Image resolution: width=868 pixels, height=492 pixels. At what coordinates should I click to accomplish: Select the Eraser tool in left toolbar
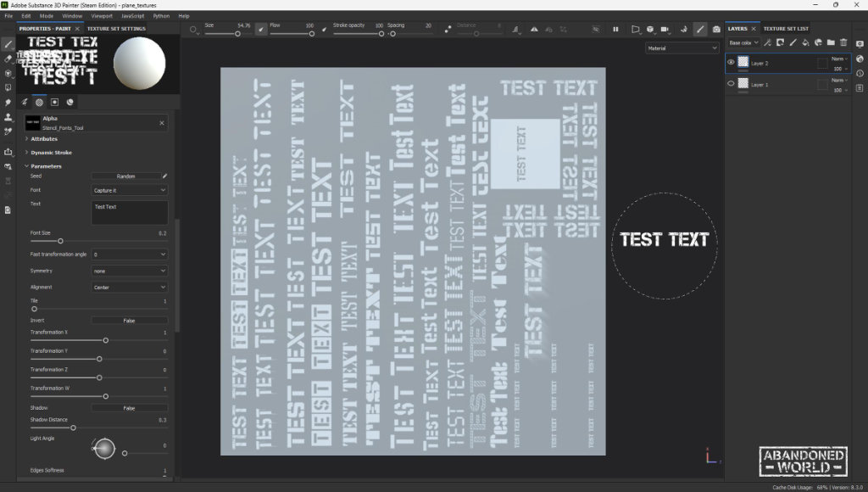(8, 59)
